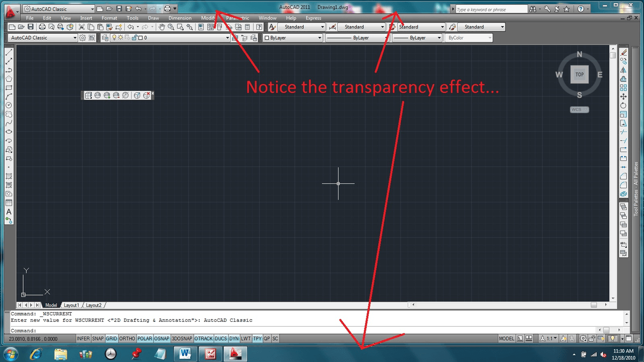Image resolution: width=644 pixels, height=362 pixels.
Task: Select the Cut scissors icon
Action: [82, 27]
